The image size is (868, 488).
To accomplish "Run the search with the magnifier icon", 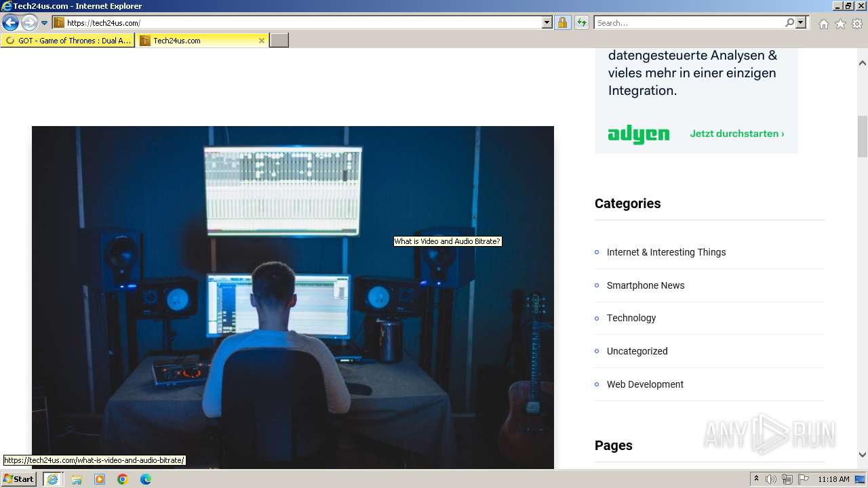I will (x=789, y=22).
